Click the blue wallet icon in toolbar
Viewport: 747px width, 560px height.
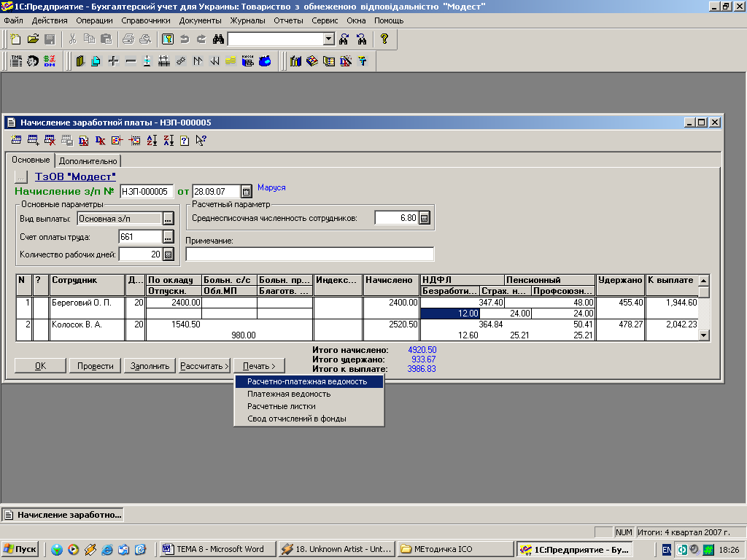265,61
